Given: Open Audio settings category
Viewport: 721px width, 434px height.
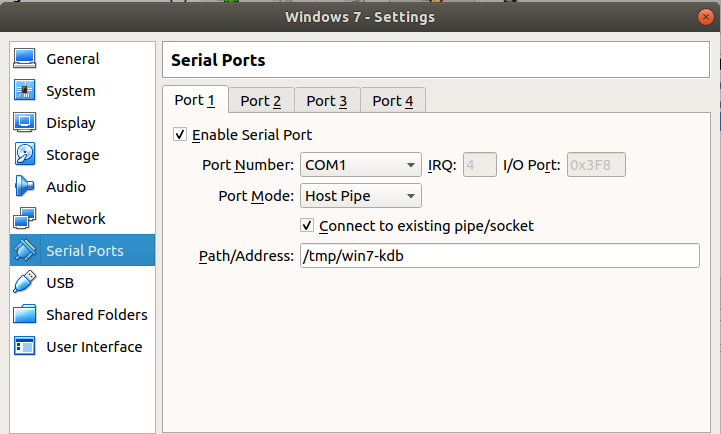Looking at the screenshot, I should coord(82,186).
